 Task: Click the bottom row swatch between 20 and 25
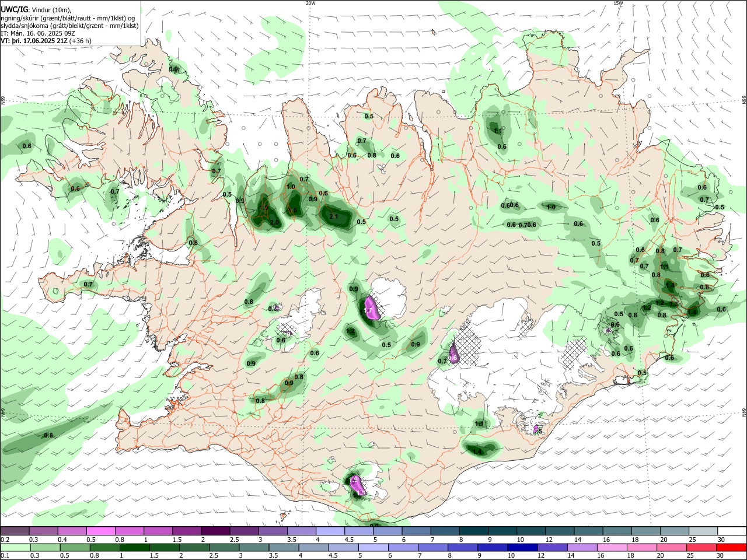[672, 547]
